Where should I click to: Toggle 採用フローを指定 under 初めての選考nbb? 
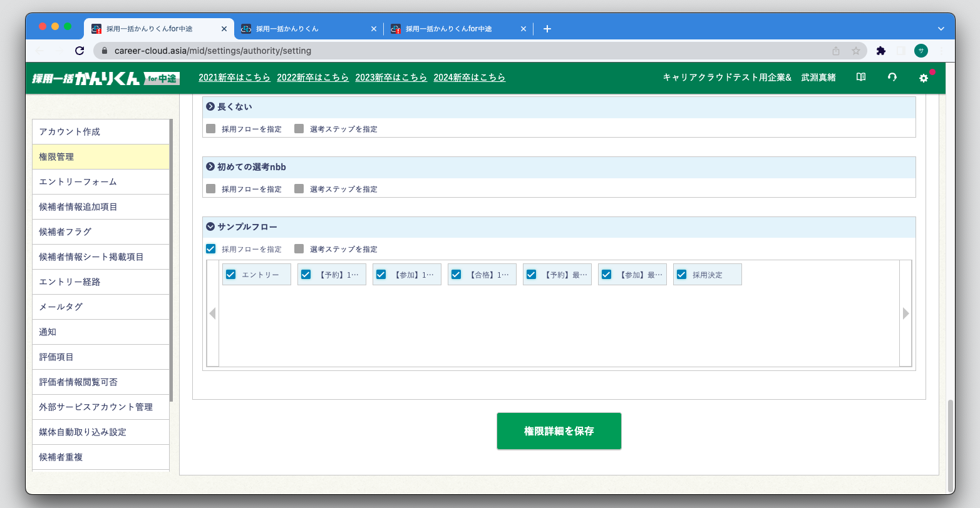point(211,189)
